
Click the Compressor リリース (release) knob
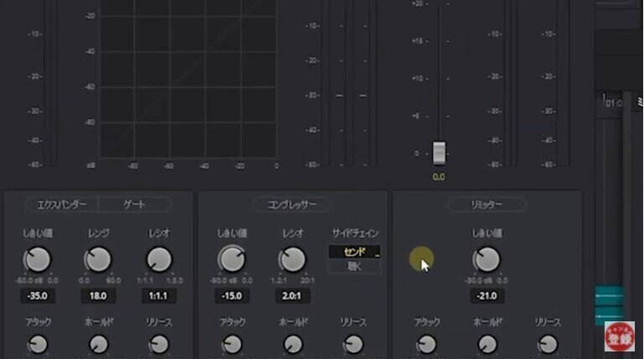(x=353, y=344)
